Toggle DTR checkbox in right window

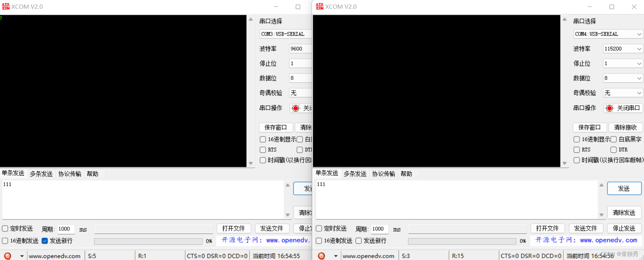click(613, 150)
